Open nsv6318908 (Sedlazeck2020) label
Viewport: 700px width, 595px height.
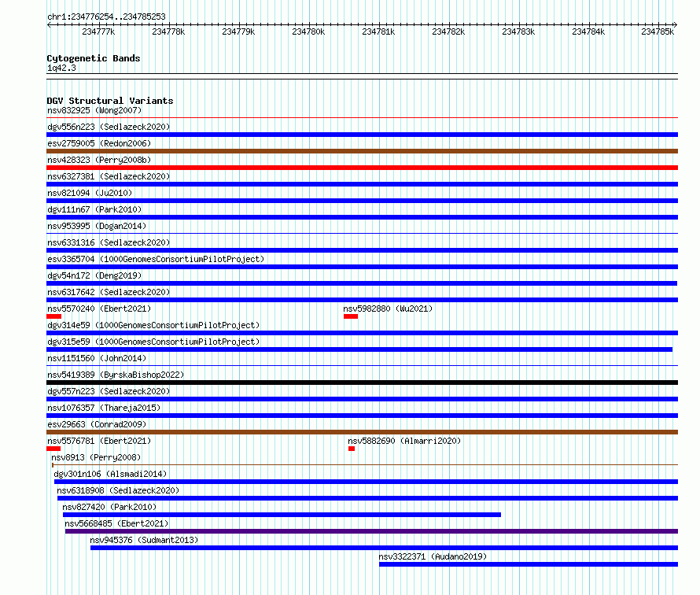click(x=118, y=490)
